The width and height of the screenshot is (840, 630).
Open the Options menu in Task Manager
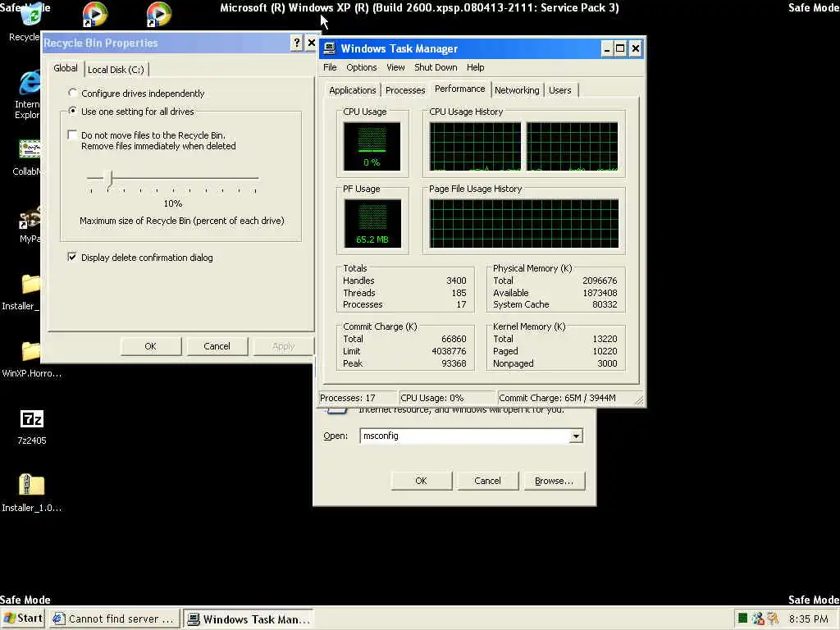coord(362,67)
